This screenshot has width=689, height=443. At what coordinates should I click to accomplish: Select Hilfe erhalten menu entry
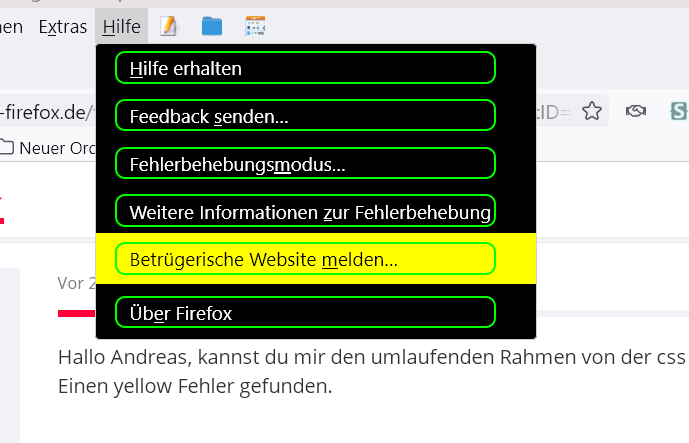click(x=305, y=68)
